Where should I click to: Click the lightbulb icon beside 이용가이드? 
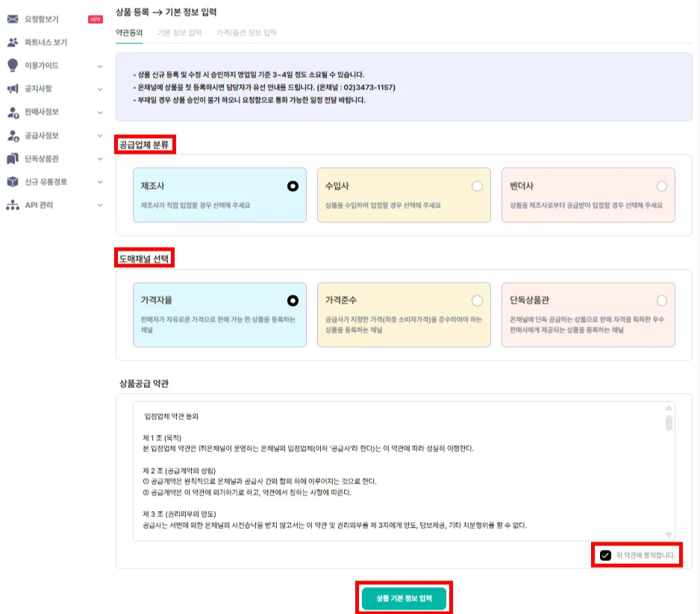(x=13, y=65)
